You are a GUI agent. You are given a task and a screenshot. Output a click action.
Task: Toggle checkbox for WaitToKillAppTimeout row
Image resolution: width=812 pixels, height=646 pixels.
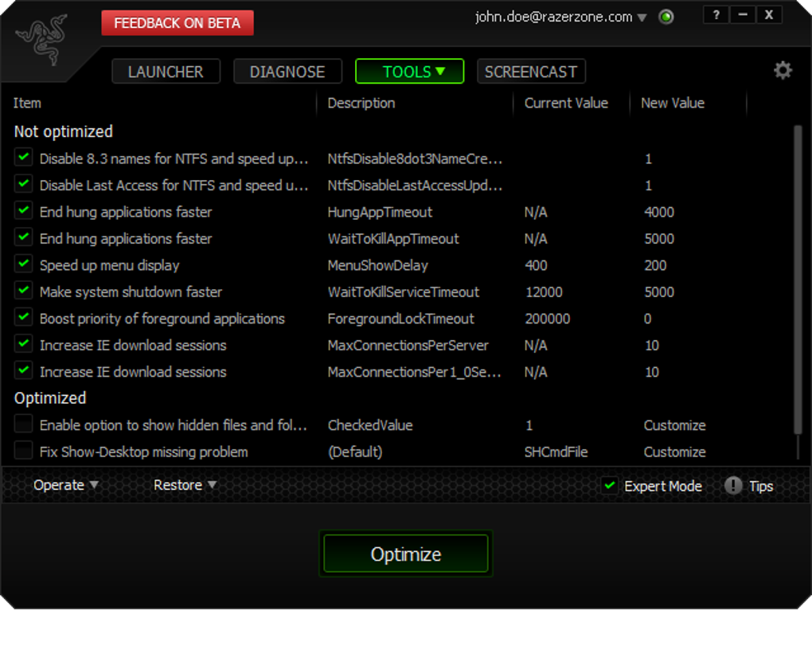23,237
